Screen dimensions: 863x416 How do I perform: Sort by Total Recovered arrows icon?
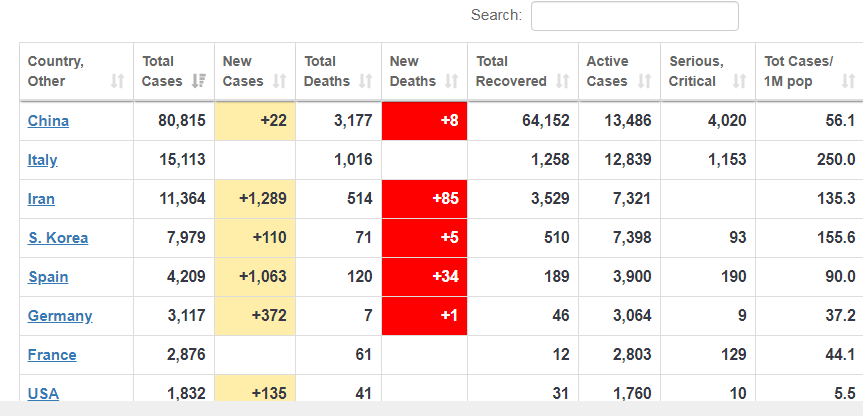pyautogui.click(x=563, y=81)
